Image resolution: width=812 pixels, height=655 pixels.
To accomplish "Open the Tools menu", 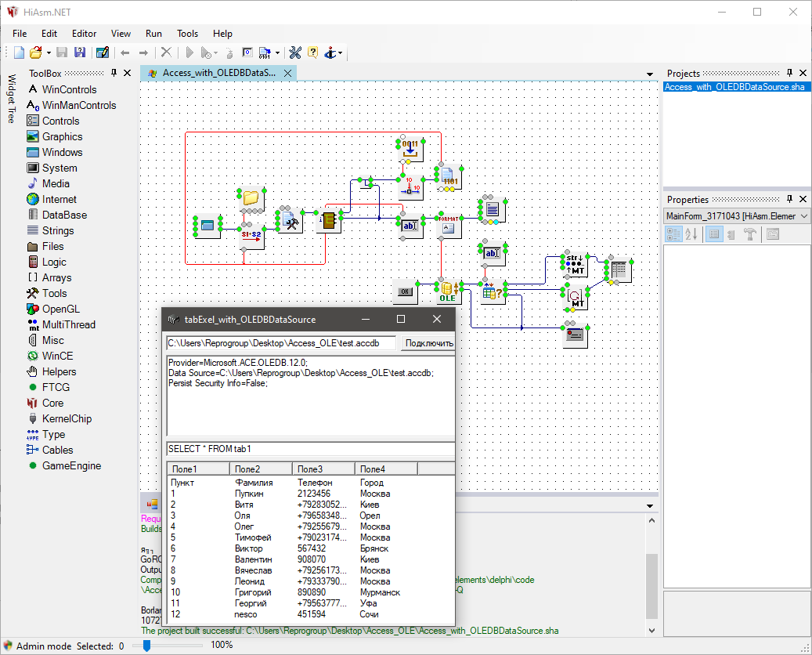I will click(x=187, y=34).
